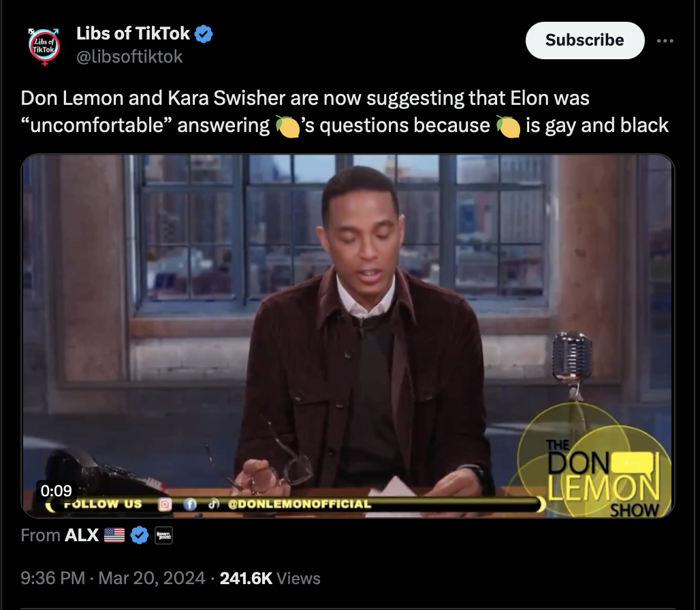Click the 0:09 video duration badge
The image size is (700, 610).
click(x=57, y=490)
